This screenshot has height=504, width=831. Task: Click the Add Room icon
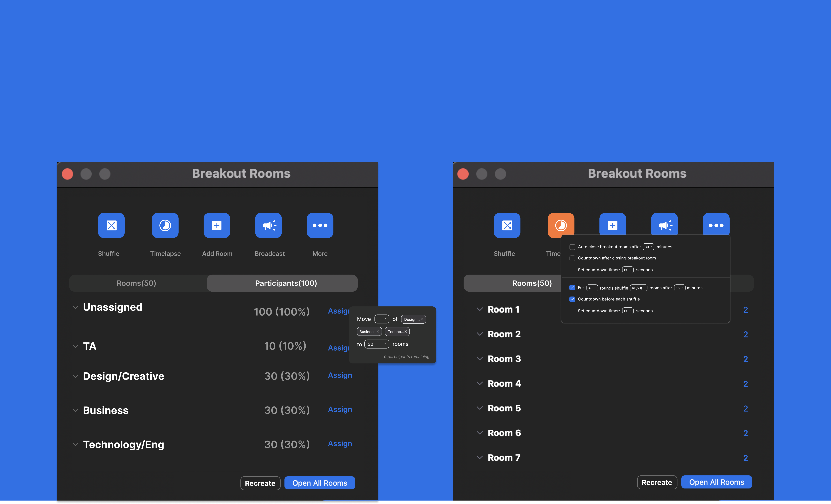pyautogui.click(x=217, y=225)
